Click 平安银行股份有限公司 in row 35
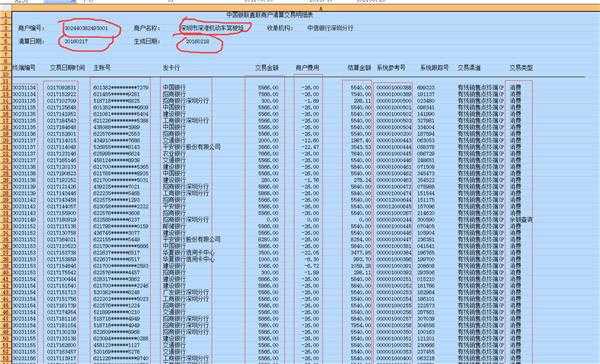600x364 pixels. click(192, 240)
